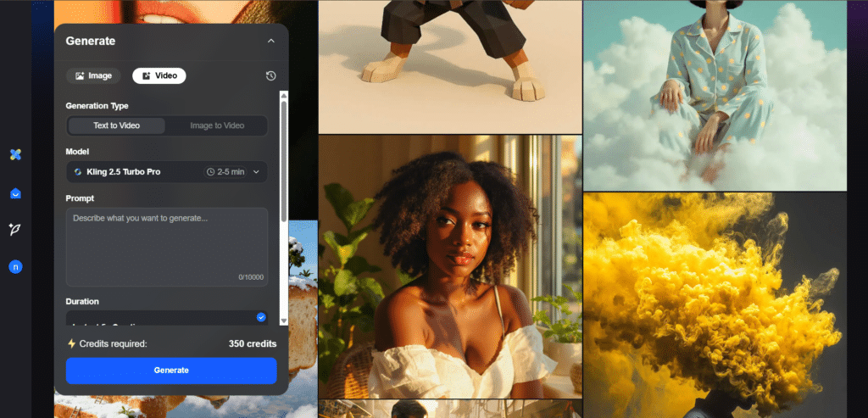
Task: Toggle the blue checkmark on Duration option
Action: pos(261,317)
